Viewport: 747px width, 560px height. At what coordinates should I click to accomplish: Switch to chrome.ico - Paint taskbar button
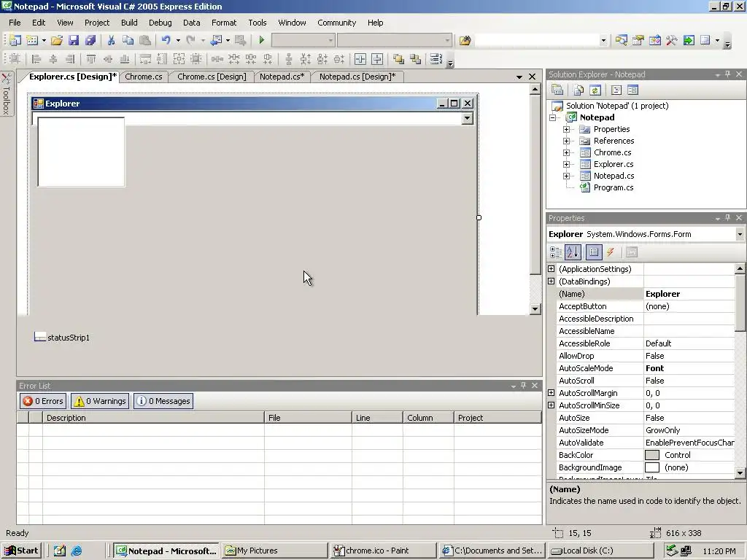click(382, 551)
